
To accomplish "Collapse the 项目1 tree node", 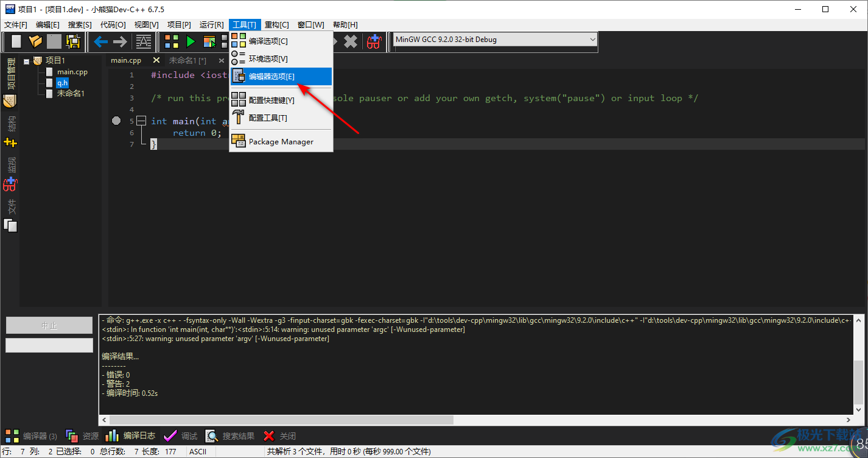I will [x=26, y=61].
